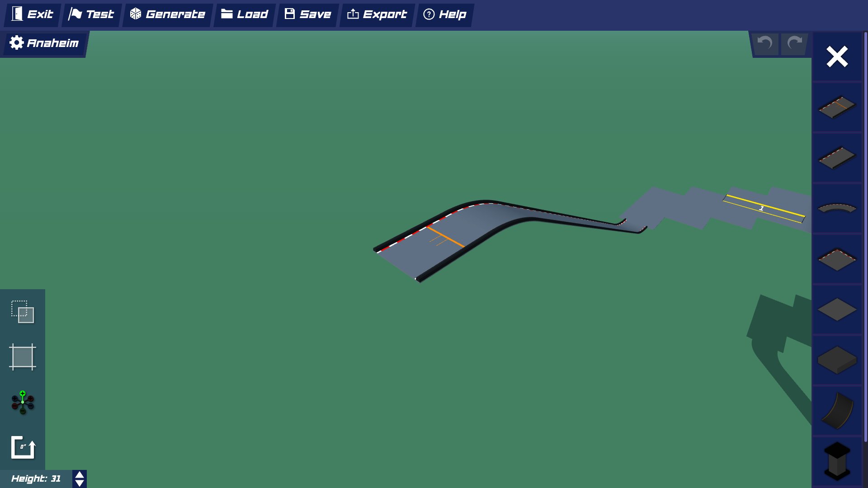Select the copy/duplicate tool
Viewport: 868px width, 488px height.
(22, 312)
